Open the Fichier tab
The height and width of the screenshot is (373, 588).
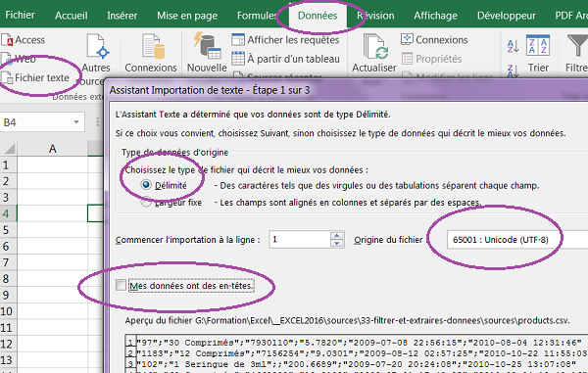(x=20, y=15)
